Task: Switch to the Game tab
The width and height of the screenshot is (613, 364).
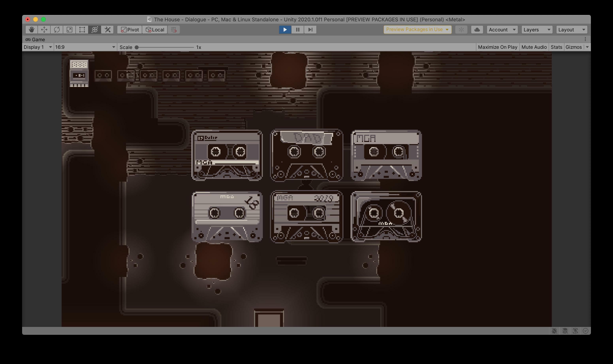Action: pyautogui.click(x=35, y=39)
